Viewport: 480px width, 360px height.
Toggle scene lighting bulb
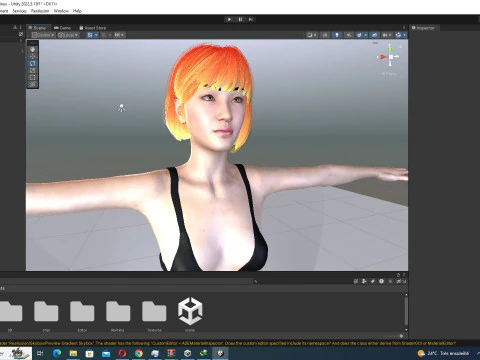click(x=337, y=35)
